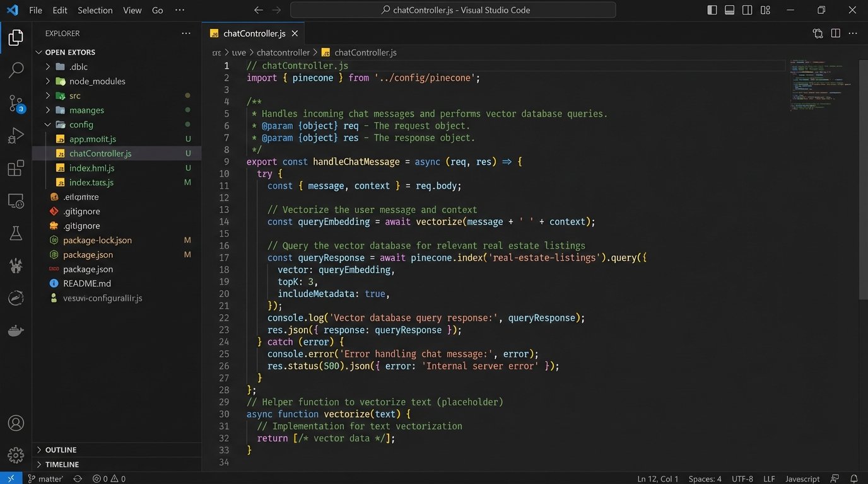This screenshot has width=868, height=484.
Task: Close the chatController.js editor tab
Action: 295,33
